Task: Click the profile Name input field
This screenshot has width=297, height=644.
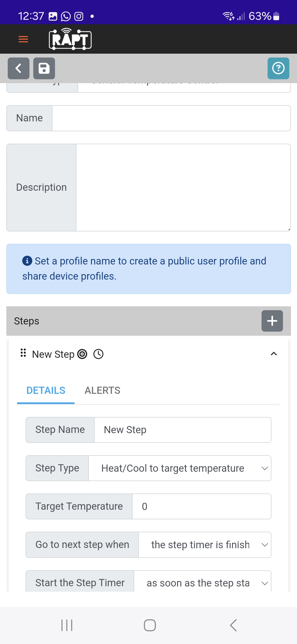Action: point(171,118)
